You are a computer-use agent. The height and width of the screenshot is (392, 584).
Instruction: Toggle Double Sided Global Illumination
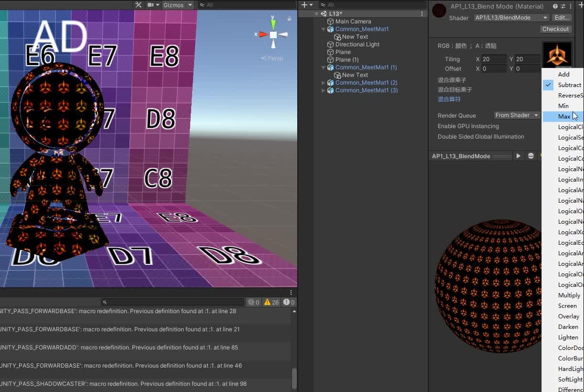[480, 136]
